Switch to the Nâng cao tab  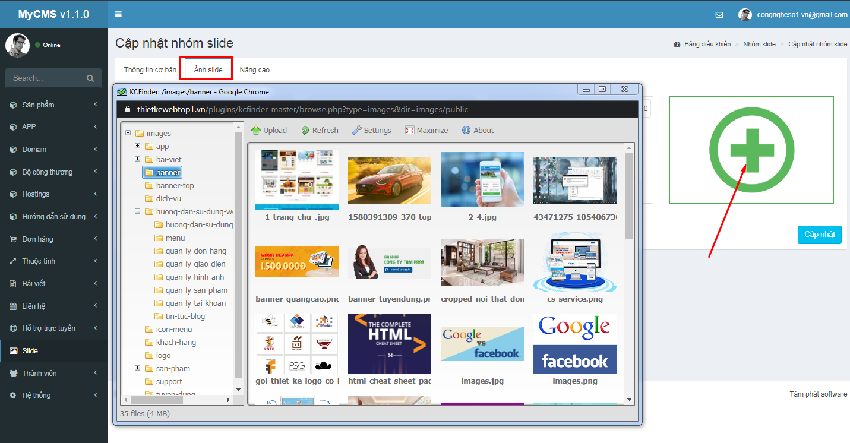[x=257, y=69]
